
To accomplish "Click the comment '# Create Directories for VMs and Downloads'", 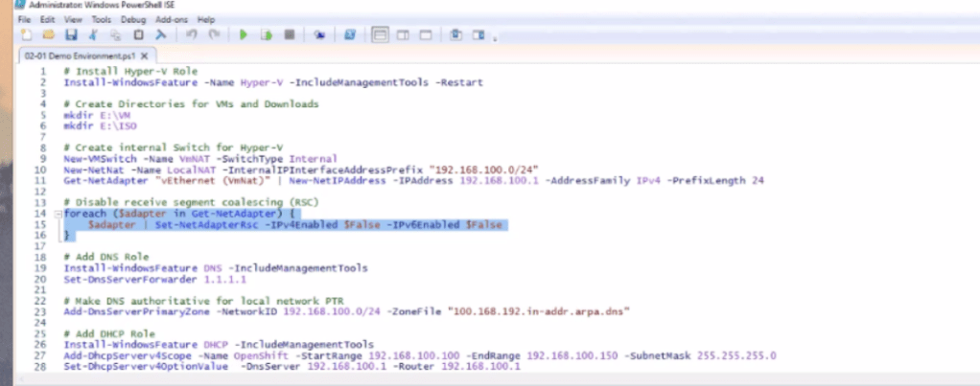I will (191, 104).
